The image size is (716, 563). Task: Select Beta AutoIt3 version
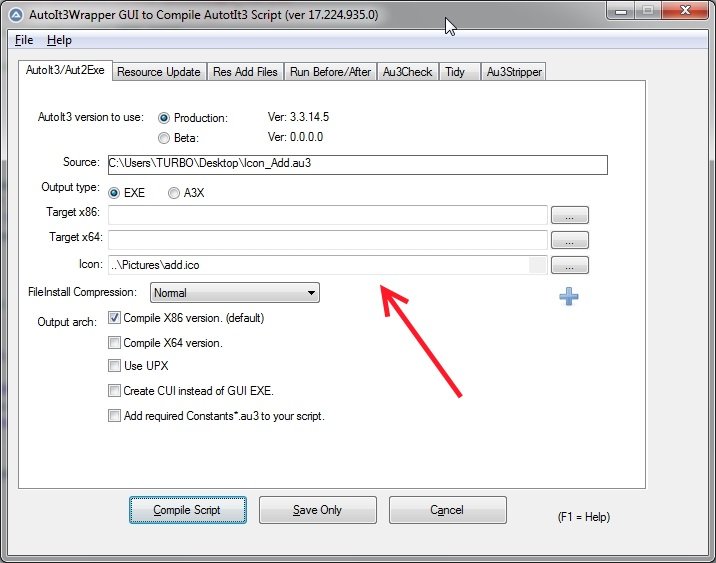pyautogui.click(x=164, y=138)
